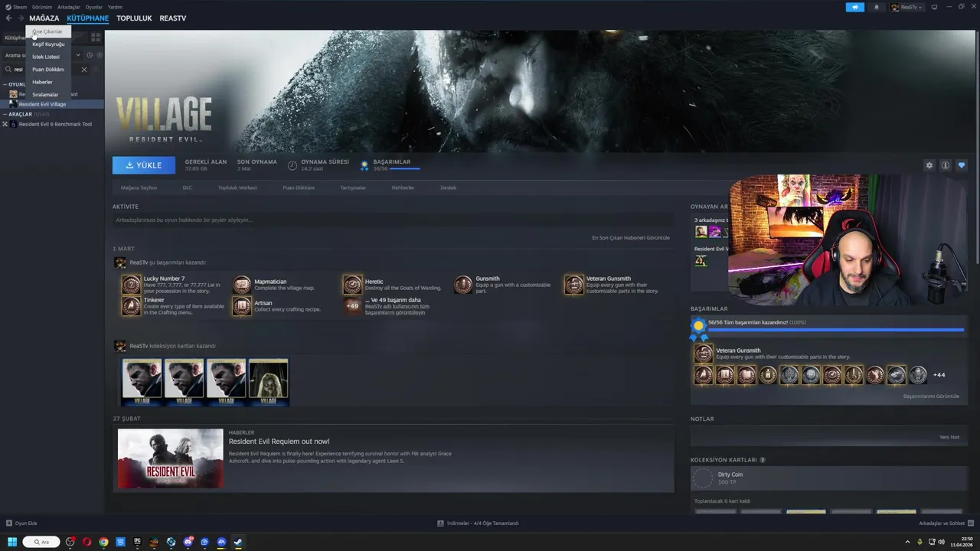Open the Veteran Gunsmith icon in the activity feed
The width and height of the screenshot is (980, 551).
coord(573,285)
